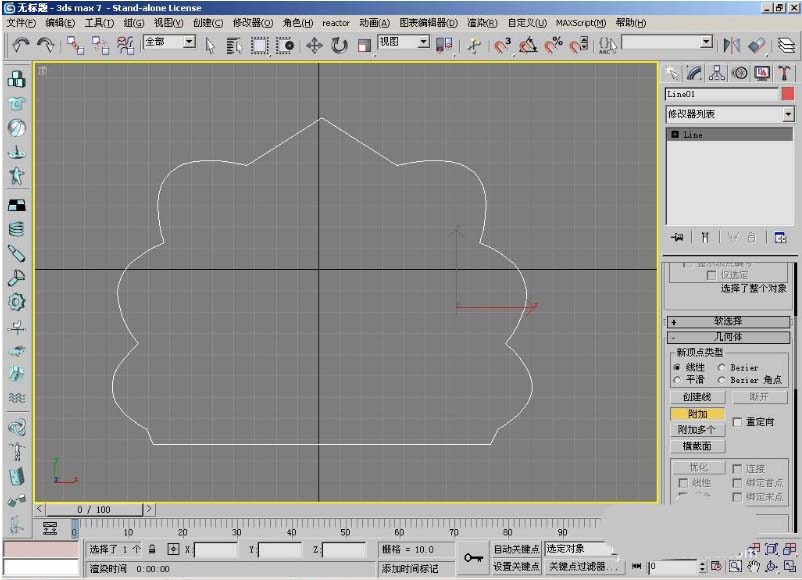The height and width of the screenshot is (580, 802).
Task: Select the Bezier vertex type radio
Action: click(x=723, y=367)
